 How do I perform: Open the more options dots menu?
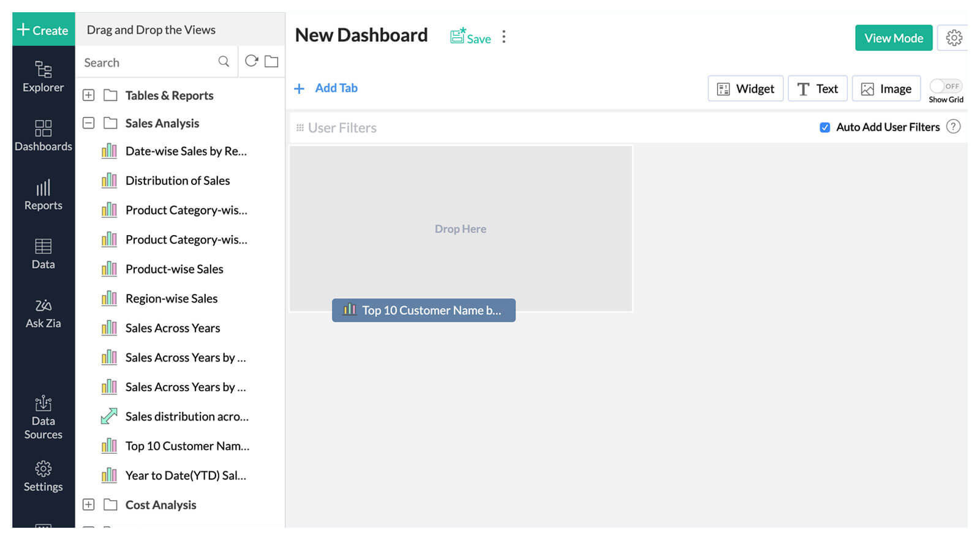pyautogui.click(x=504, y=37)
